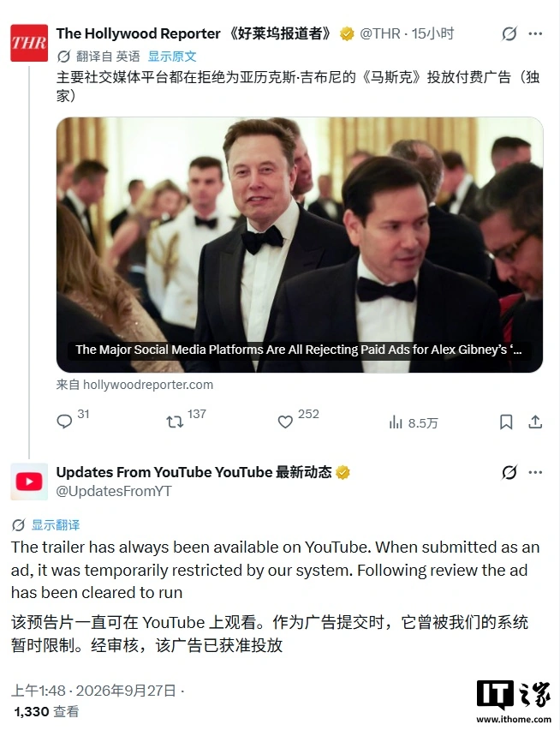
Task: Show original text 显示原文
Action: pyautogui.click(x=172, y=57)
